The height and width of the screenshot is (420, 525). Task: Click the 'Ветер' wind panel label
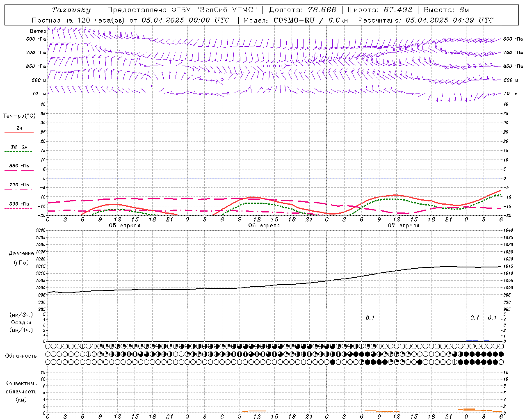tap(38, 31)
